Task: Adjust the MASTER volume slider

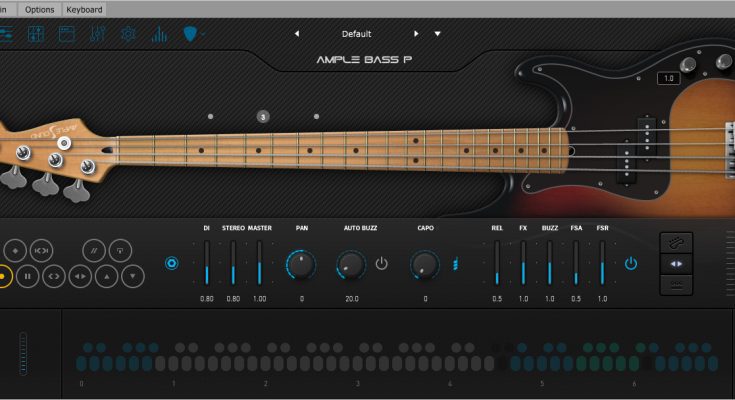Action: [259, 265]
